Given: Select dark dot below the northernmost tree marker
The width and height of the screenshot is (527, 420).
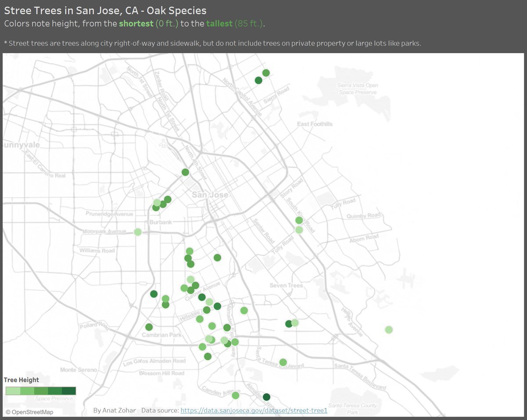Looking at the screenshot, I should point(259,80).
